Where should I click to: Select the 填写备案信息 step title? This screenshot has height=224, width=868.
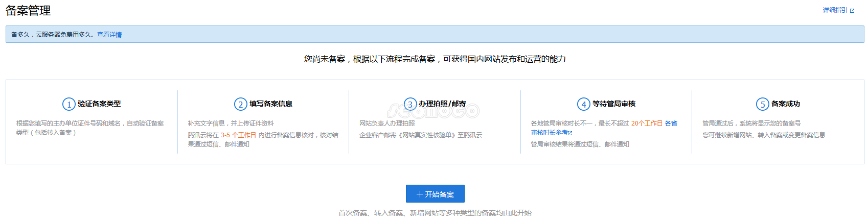click(271, 104)
